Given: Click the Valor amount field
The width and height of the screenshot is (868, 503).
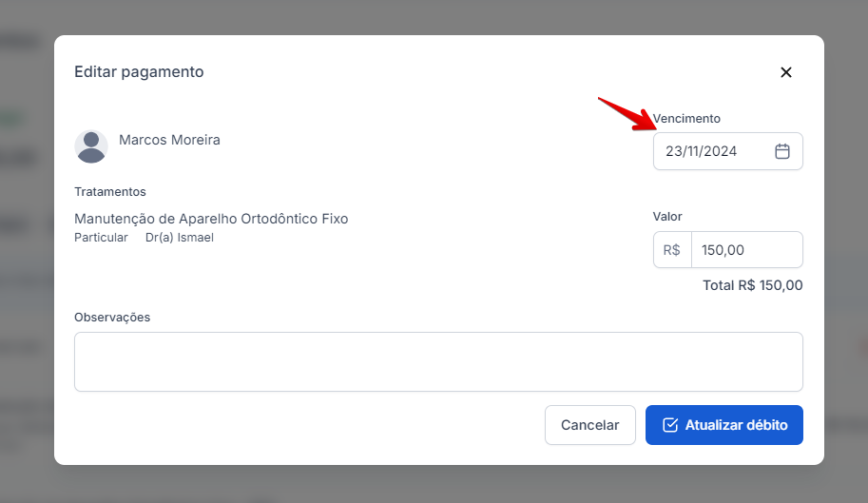Looking at the screenshot, I should click(746, 250).
